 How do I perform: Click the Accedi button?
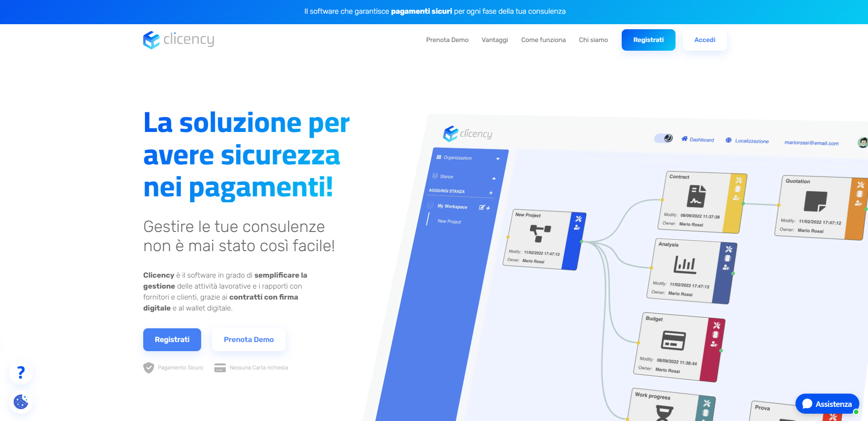click(705, 40)
